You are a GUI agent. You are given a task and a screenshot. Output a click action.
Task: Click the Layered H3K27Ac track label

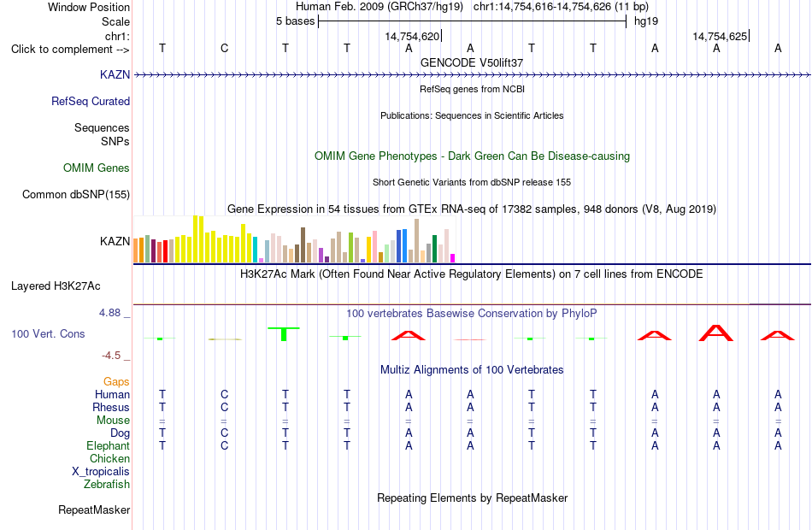tap(56, 286)
